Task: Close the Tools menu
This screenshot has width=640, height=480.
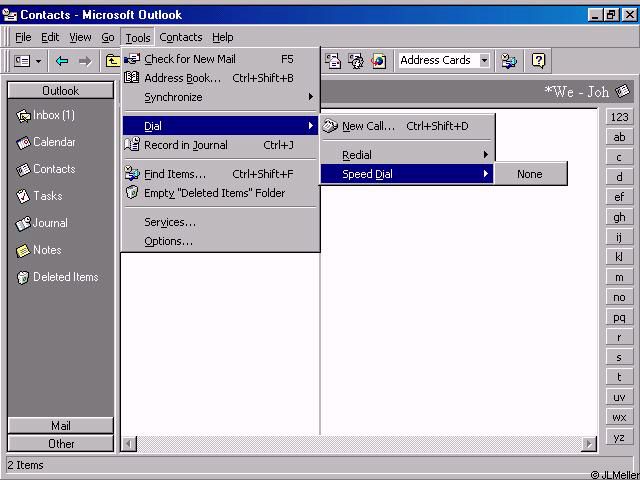Action: pos(138,38)
